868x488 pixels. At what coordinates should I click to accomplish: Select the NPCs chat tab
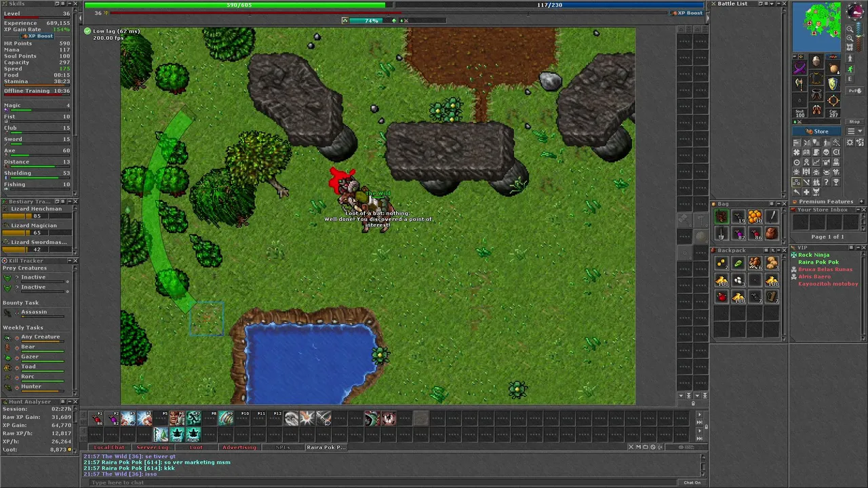(x=283, y=447)
